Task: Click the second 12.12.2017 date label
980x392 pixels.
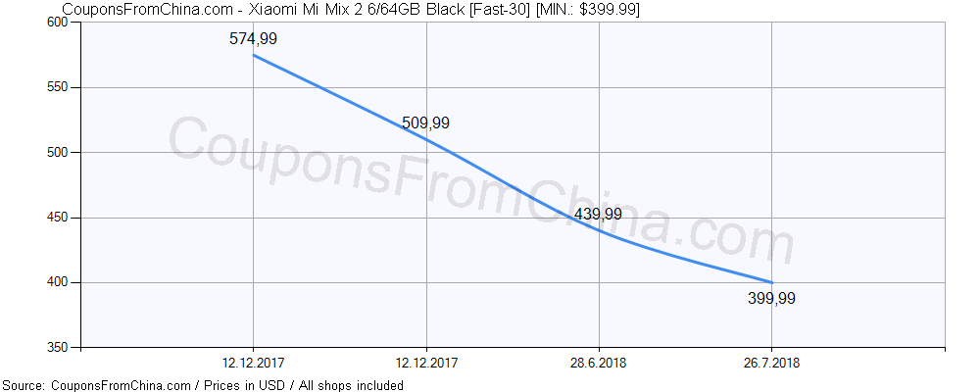Action: pos(426,363)
